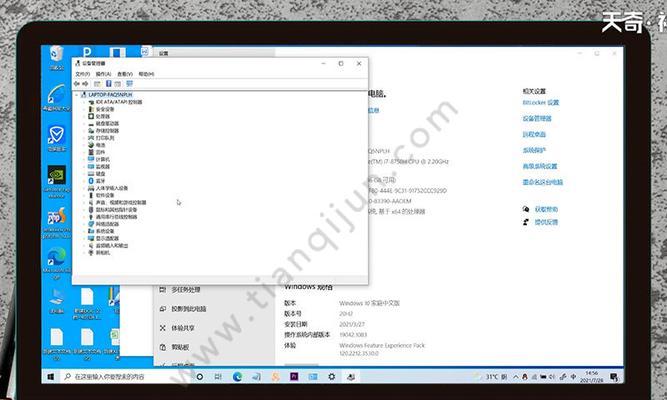Viewport: 667px width, 400px height.
Task: Click the battery icon beside 电池
Action: click(x=91, y=145)
